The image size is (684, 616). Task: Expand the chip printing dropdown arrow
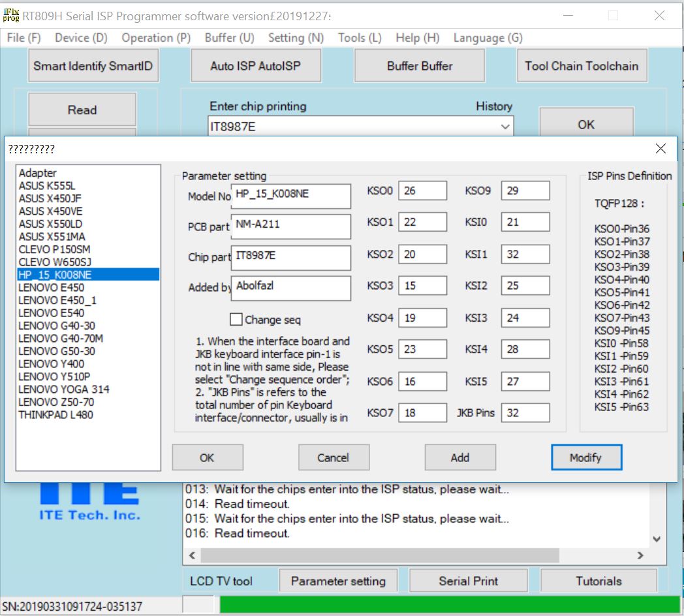click(x=505, y=127)
